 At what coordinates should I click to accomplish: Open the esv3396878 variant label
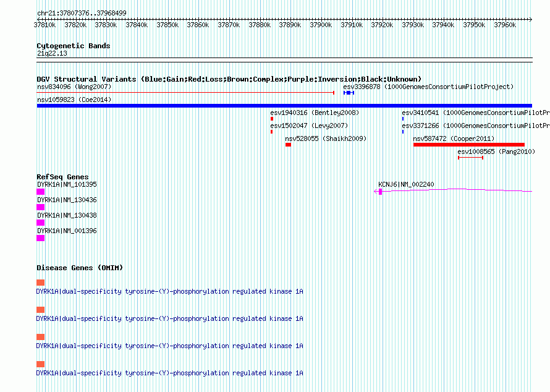pyautogui.click(x=428, y=87)
